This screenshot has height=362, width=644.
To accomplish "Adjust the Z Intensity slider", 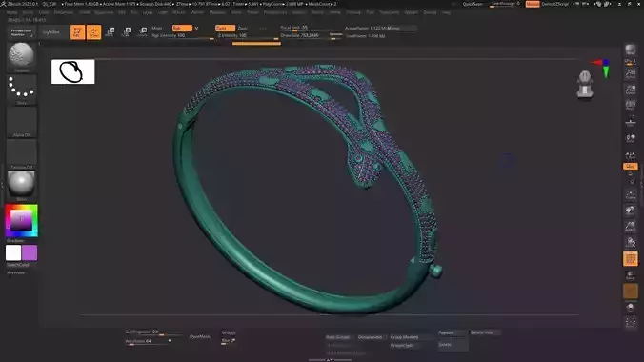I will (x=248, y=36).
